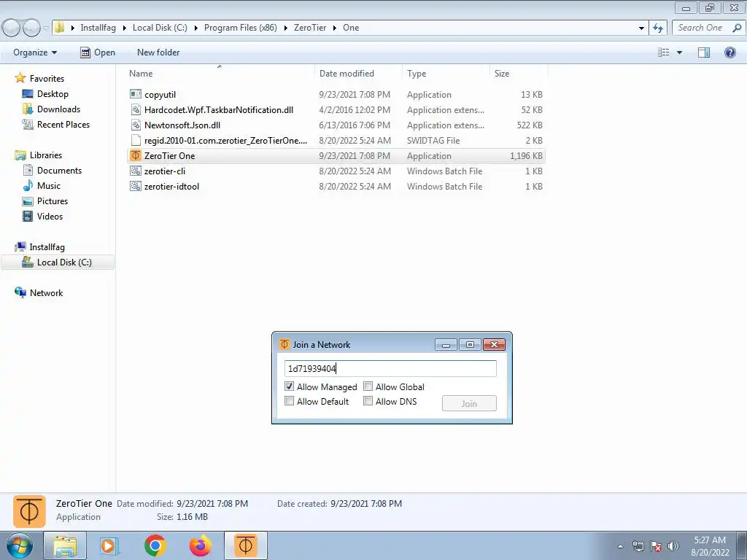747x560 pixels.
Task: Open Recent Places in Favorites
Action: click(x=63, y=124)
